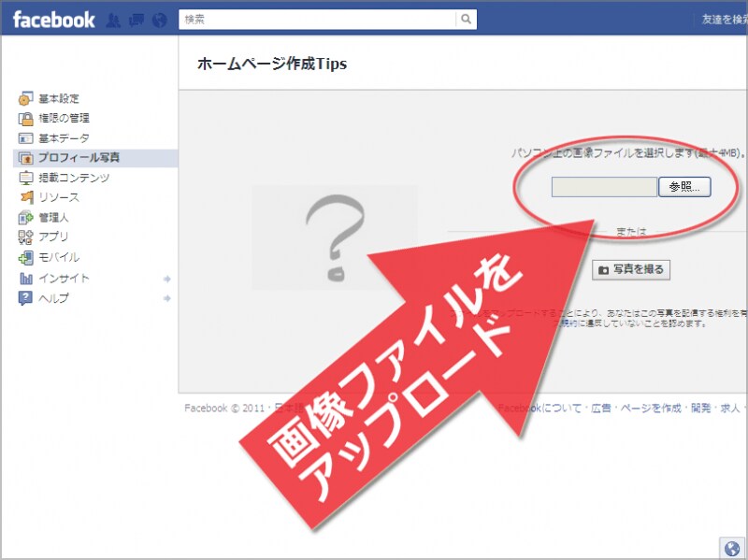Open notifications globe icon in header
The height and width of the screenshot is (560, 748).
[160, 20]
